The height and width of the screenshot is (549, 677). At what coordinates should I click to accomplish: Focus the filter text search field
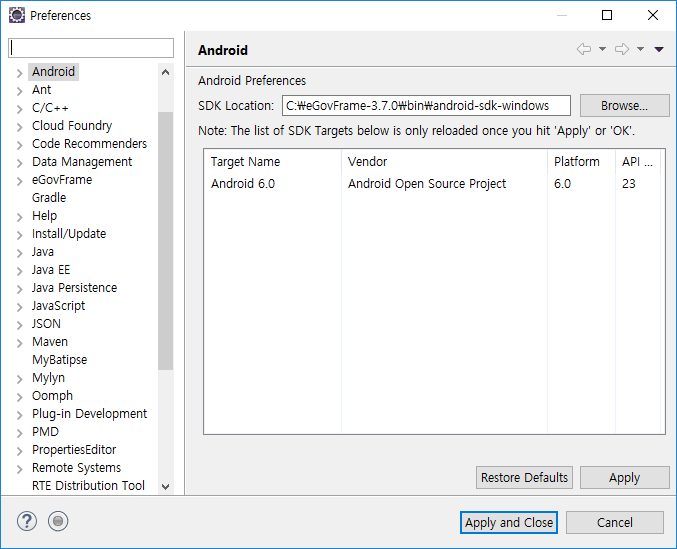[x=91, y=48]
